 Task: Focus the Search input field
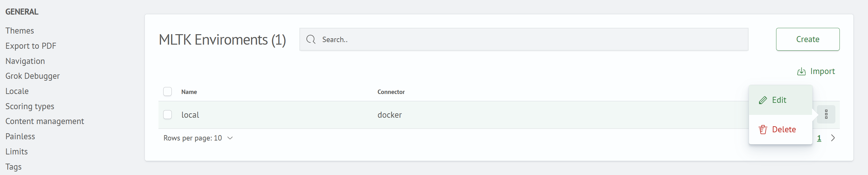click(x=524, y=39)
